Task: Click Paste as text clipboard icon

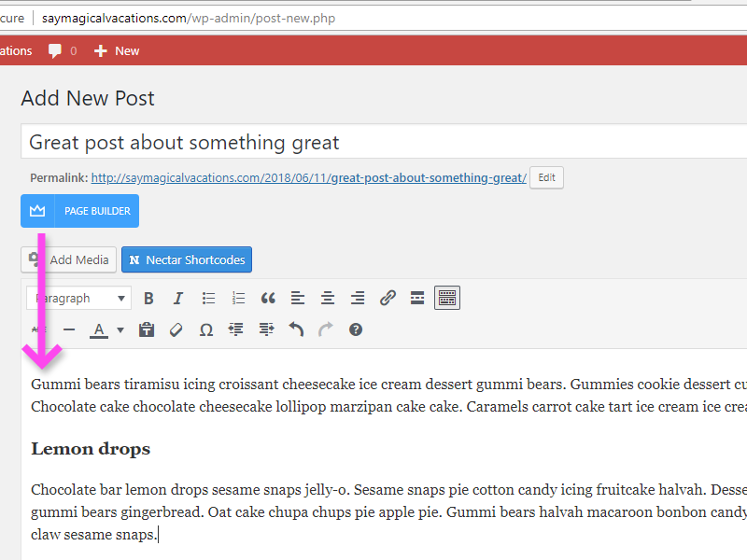Action: pos(147,329)
